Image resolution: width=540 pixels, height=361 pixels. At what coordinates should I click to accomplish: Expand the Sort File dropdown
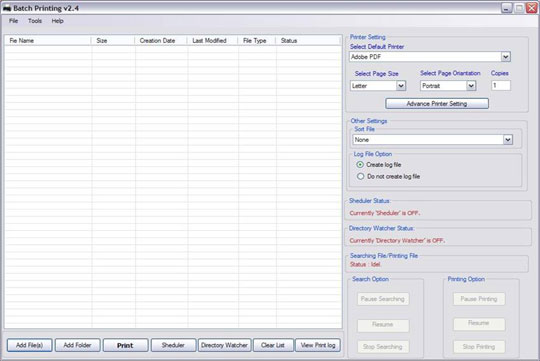pos(508,140)
